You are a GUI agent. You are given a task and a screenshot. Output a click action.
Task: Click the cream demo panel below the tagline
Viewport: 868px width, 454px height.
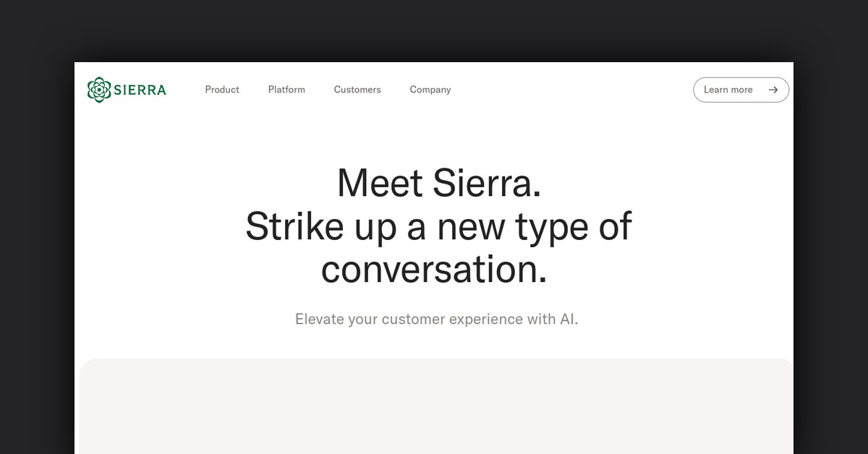point(434,408)
